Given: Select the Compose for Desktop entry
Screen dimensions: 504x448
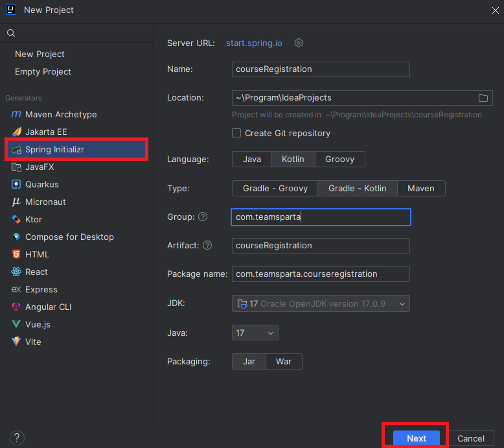Looking at the screenshot, I should [x=76, y=237].
